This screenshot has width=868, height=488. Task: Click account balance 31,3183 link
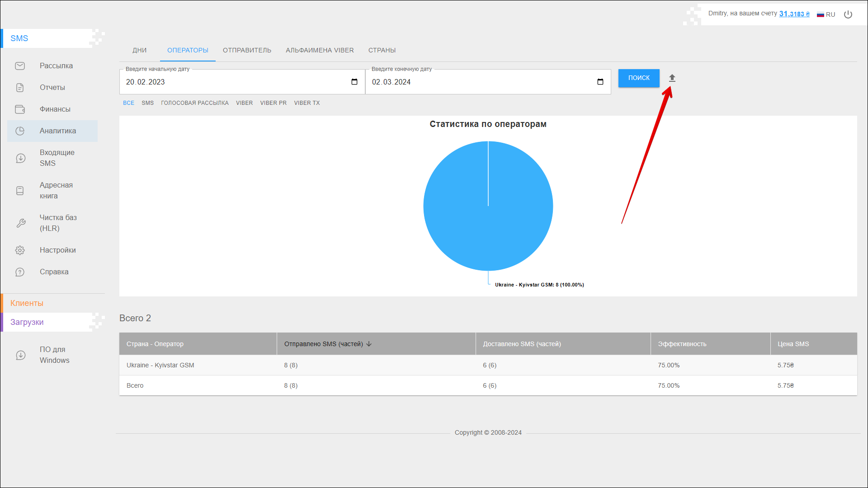point(794,14)
